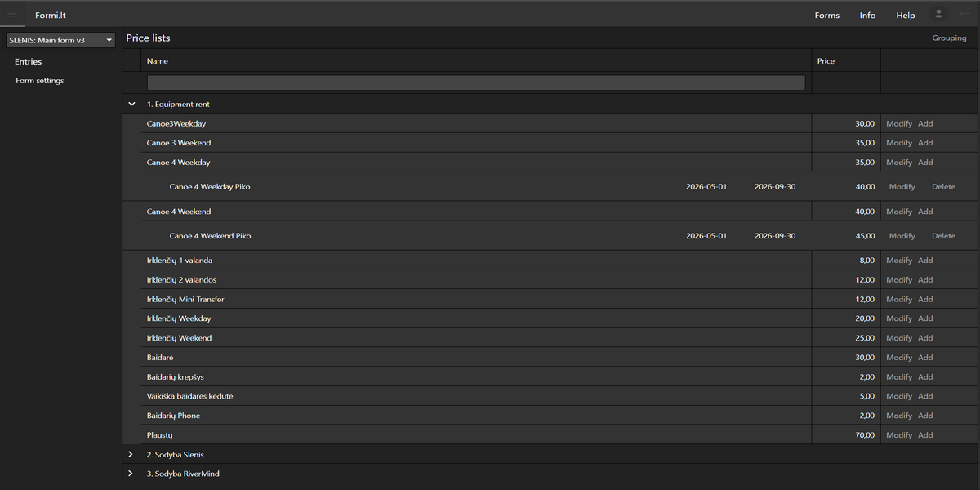This screenshot has width=980, height=490.
Task: Open the Info menu
Action: tap(867, 16)
